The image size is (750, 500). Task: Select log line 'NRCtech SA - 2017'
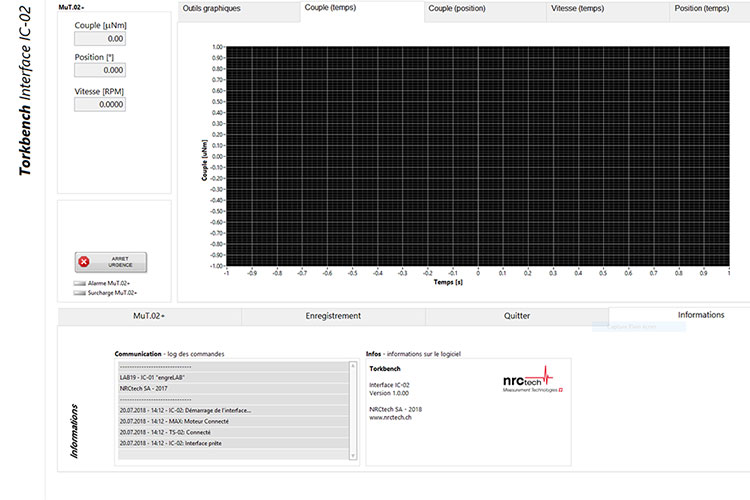(x=233, y=389)
